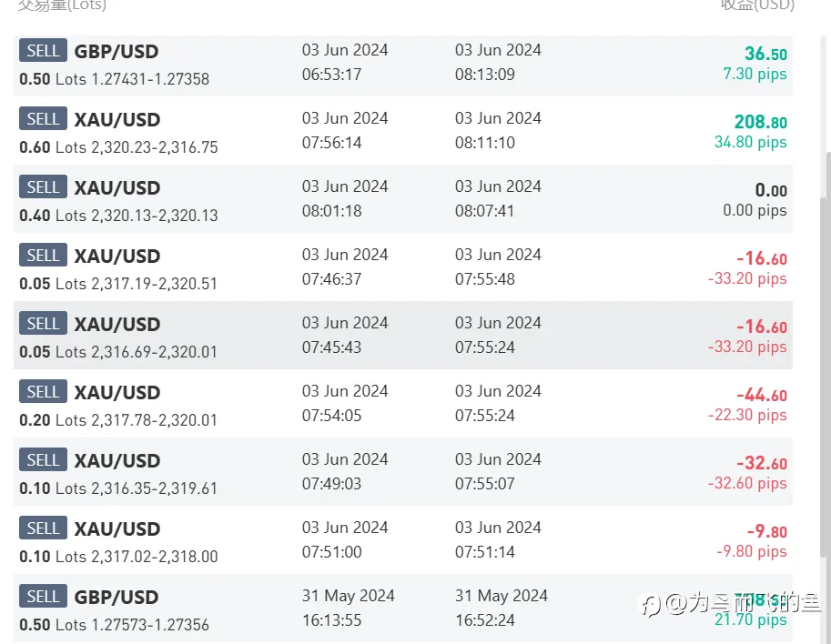Image resolution: width=831 pixels, height=644 pixels.
Task: Click SELL badge on 31 May GBP/USD trade
Action: pyautogui.click(x=43, y=597)
